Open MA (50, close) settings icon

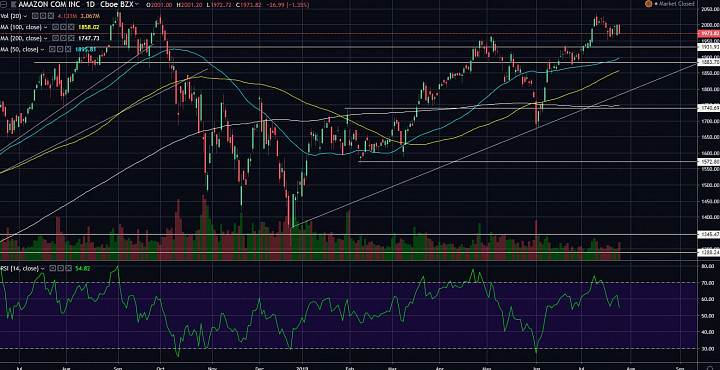coord(60,49)
